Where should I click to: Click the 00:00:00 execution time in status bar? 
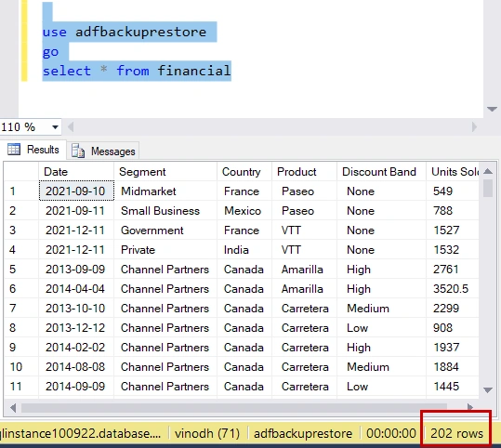391,433
